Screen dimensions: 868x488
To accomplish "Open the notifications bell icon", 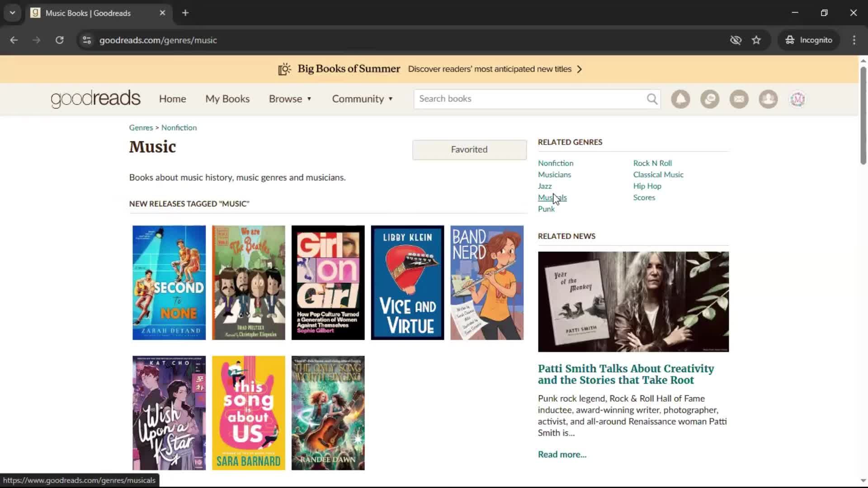I will click(x=680, y=99).
